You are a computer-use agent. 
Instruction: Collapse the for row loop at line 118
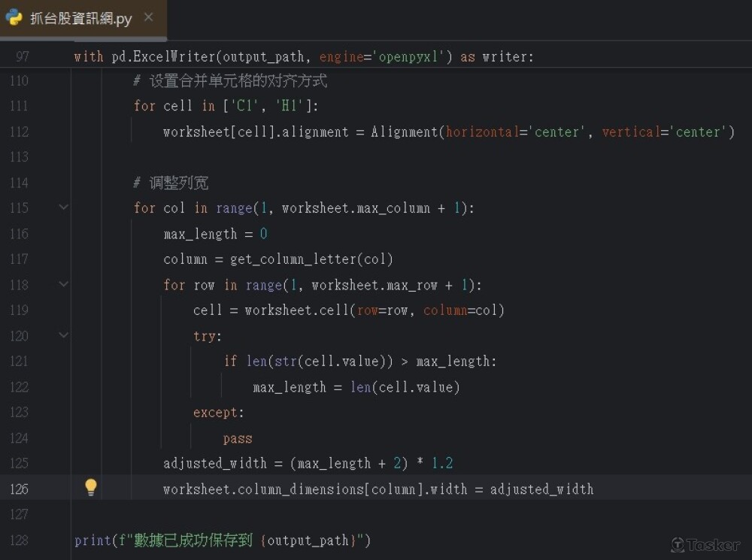(x=64, y=284)
